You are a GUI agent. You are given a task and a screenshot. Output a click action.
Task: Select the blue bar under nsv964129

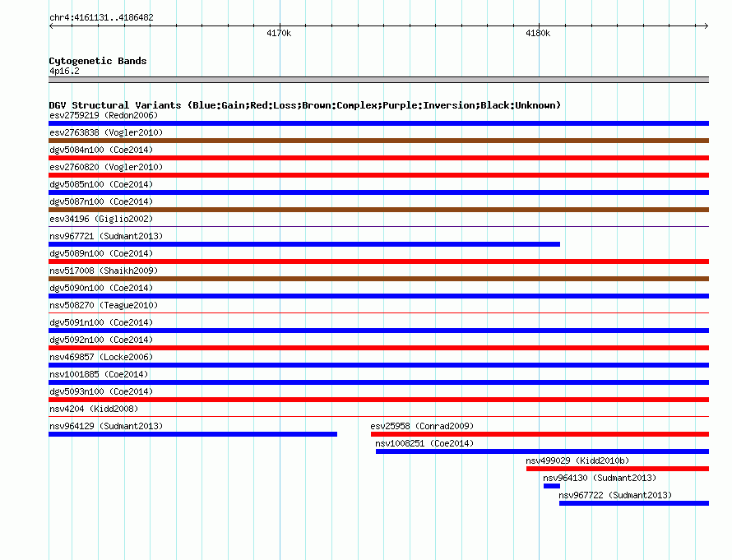(192, 434)
